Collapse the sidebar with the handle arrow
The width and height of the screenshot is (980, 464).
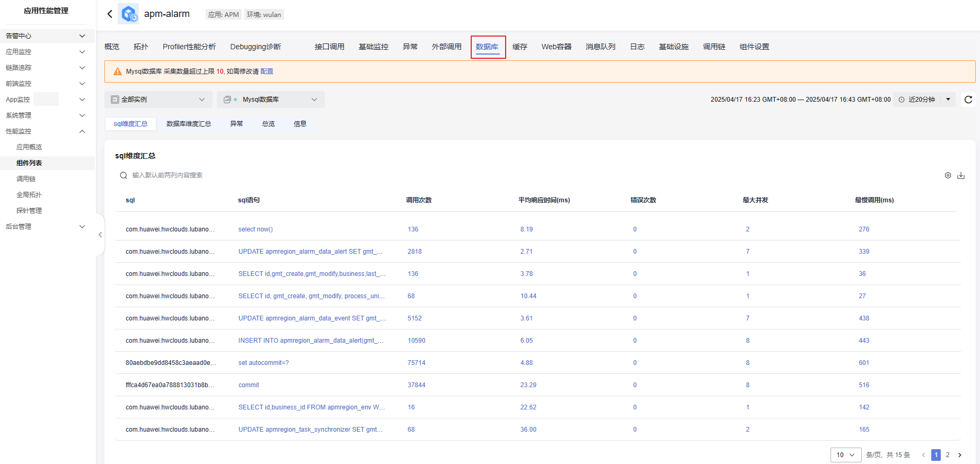pyautogui.click(x=100, y=235)
